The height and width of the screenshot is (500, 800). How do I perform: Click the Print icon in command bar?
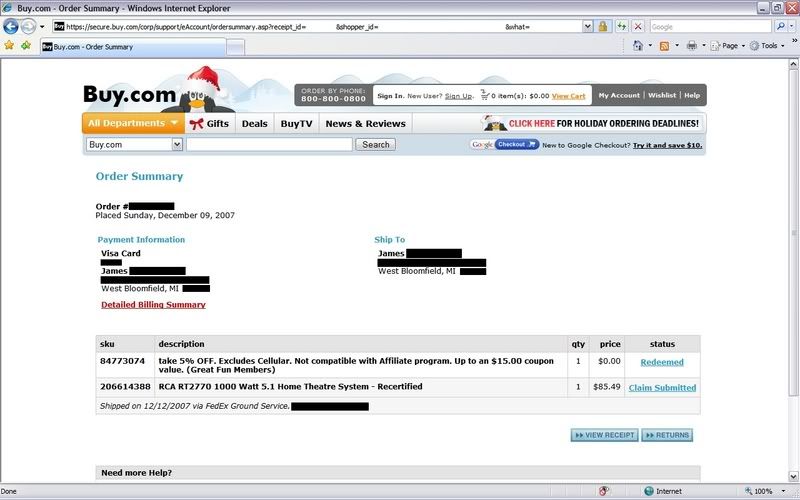click(x=692, y=46)
